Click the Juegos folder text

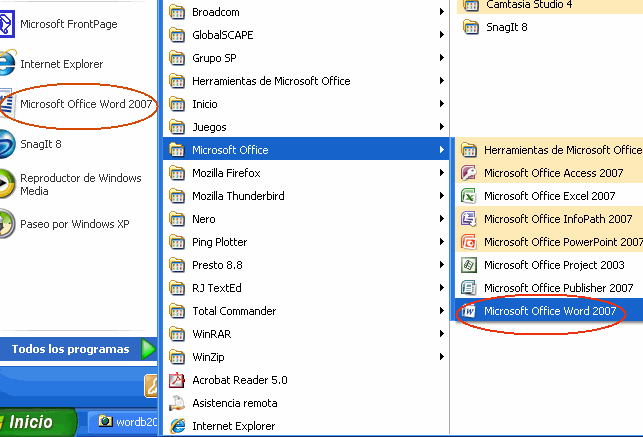[209, 127]
